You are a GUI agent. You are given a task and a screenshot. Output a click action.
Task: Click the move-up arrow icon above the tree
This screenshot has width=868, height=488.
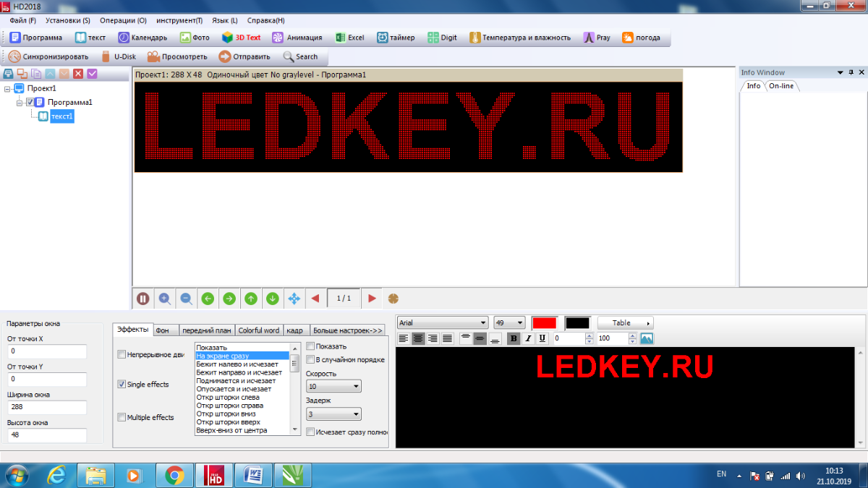pyautogui.click(x=50, y=74)
